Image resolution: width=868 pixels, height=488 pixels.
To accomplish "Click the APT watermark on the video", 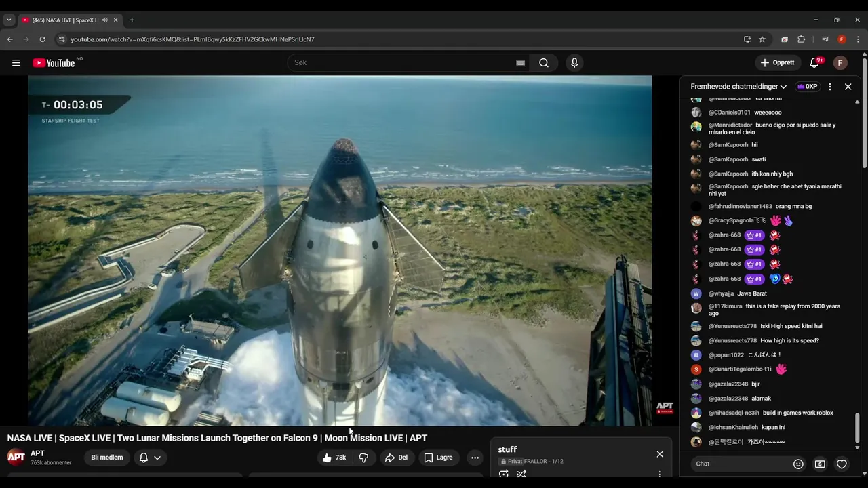I will (665, 407).
